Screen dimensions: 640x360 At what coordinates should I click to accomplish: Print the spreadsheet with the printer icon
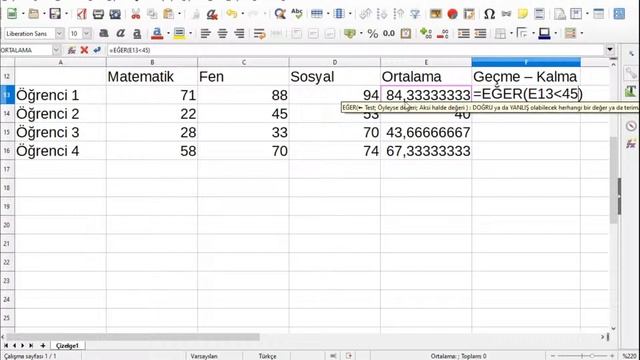98,14
